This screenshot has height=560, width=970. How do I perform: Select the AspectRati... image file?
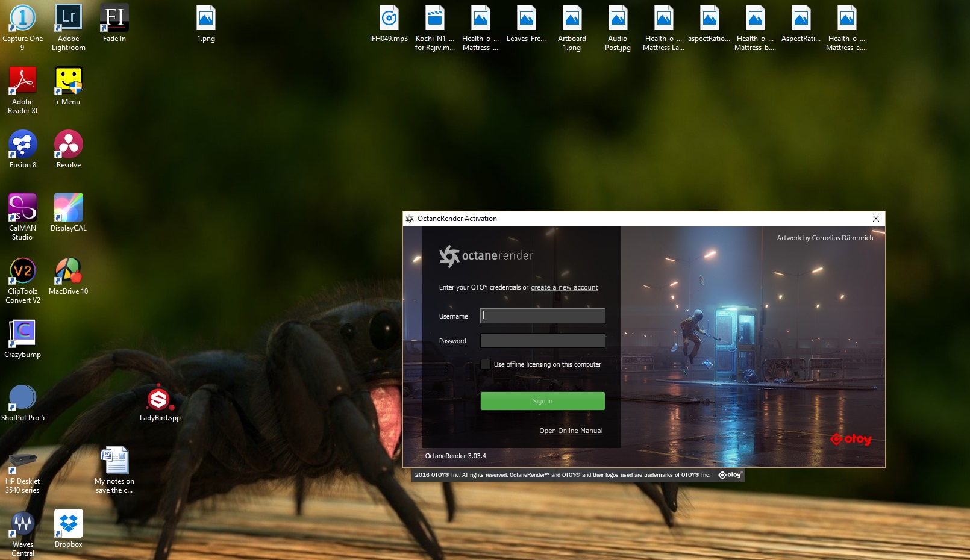pos(801,23)
